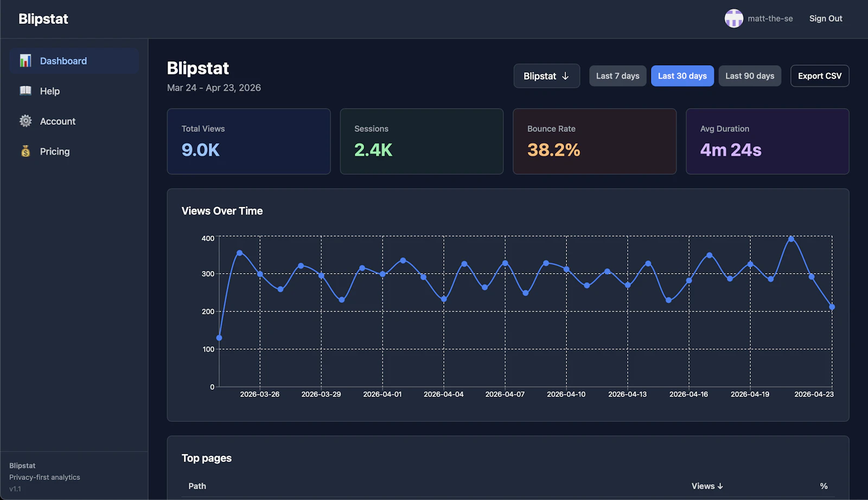The width and height of the screenshot is (868, 500).
Task: Click the user avatar icon
Action: pyautogui.click(x=733, y=18)
